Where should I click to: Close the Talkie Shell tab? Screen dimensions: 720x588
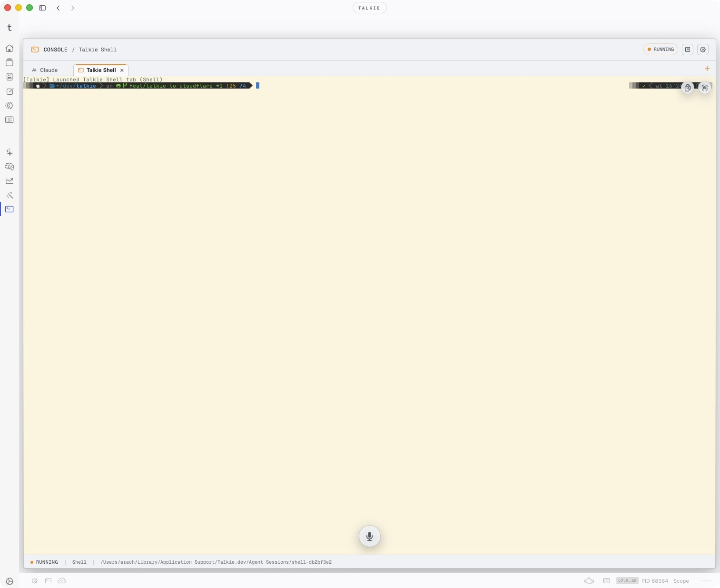[x=122, y=70]
